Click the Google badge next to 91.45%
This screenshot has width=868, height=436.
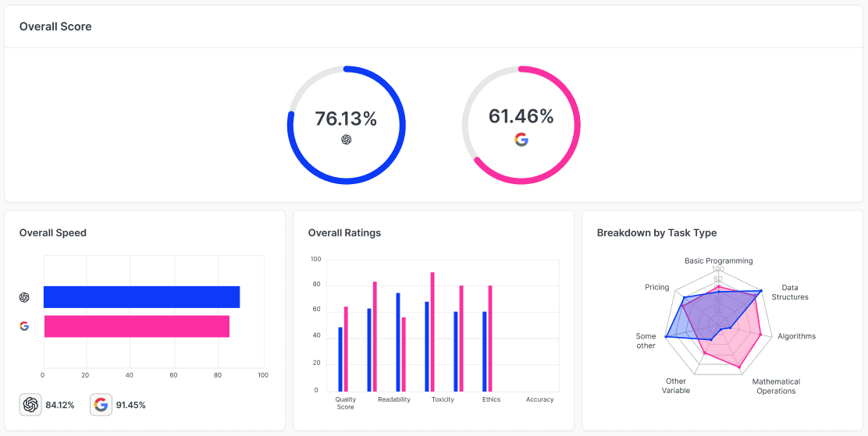coord(101,405)
